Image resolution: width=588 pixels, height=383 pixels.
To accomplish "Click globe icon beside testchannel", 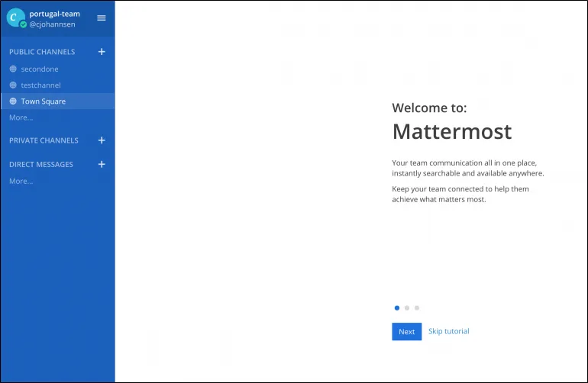I will click(13, 85).
